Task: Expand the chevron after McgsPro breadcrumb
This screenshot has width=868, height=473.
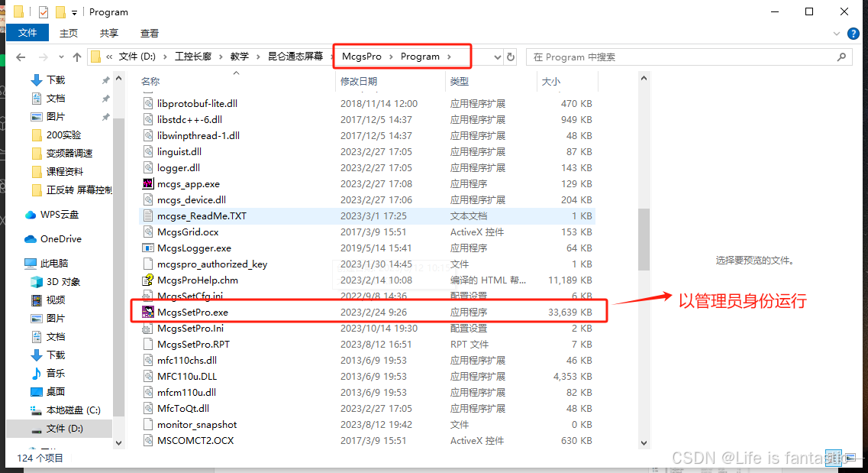Action: pos(392,57)
